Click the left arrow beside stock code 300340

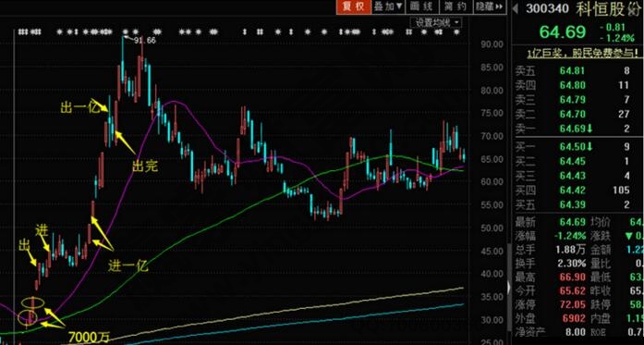click(x=516, y=7)
